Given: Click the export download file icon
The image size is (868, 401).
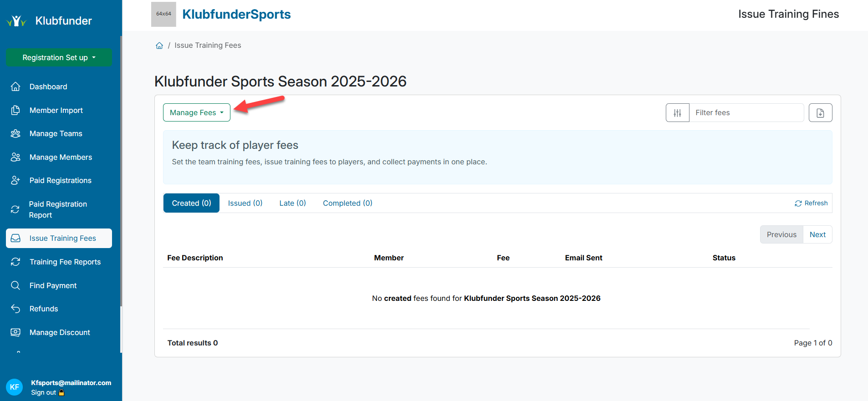Looking at the screenshot, I should coord(820,113).
